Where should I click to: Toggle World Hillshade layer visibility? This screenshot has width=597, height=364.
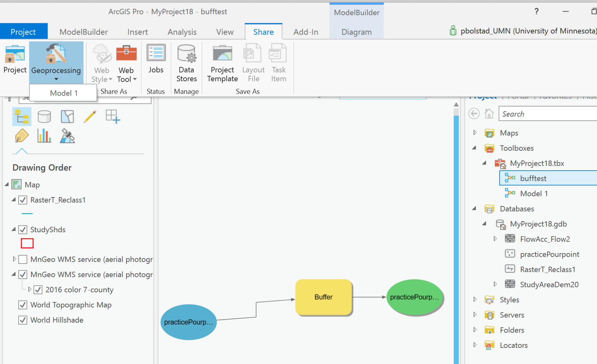pos(23,320)
